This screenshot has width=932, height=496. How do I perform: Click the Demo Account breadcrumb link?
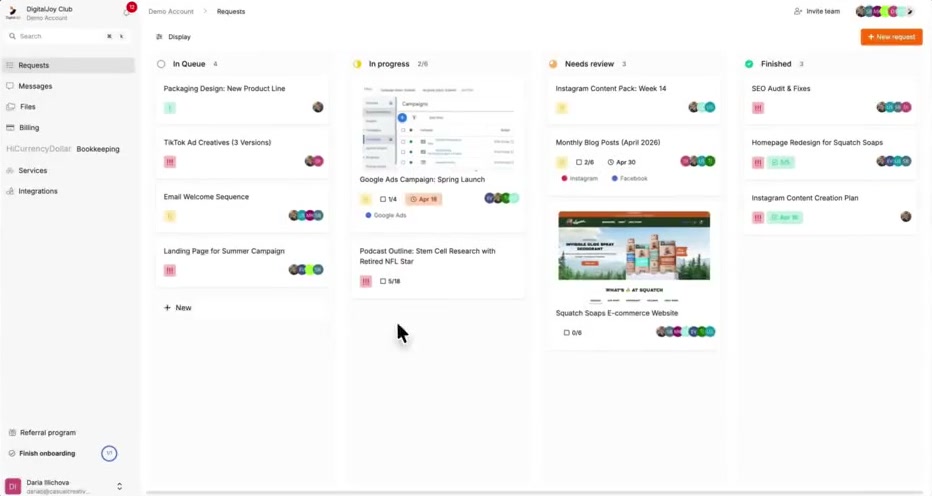tap(171, 11)
